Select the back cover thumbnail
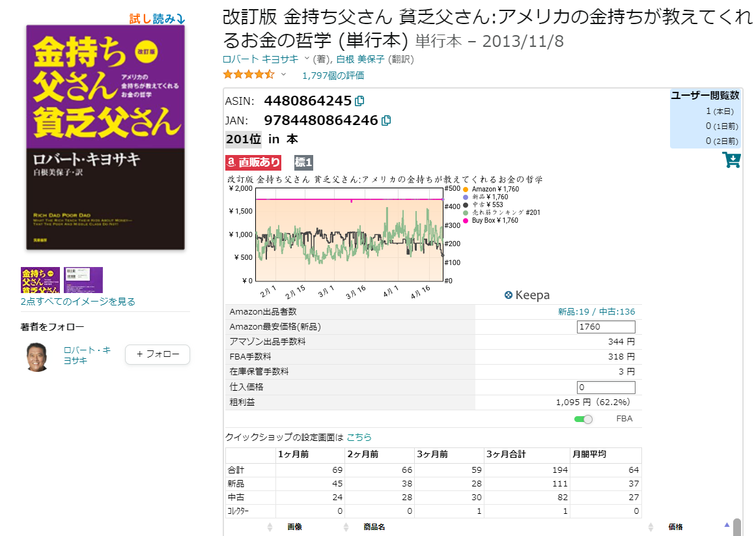This screenshot has height=536, width=756. (x=83, y=280)
